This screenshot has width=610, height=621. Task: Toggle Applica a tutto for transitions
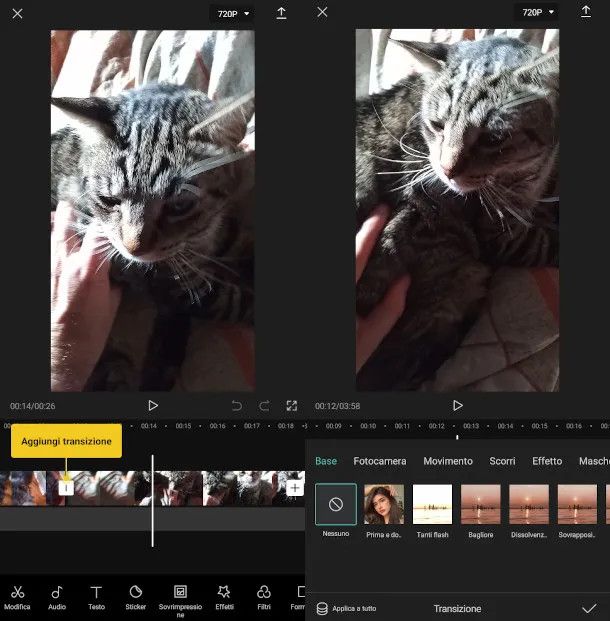click(x=346, y=608)
